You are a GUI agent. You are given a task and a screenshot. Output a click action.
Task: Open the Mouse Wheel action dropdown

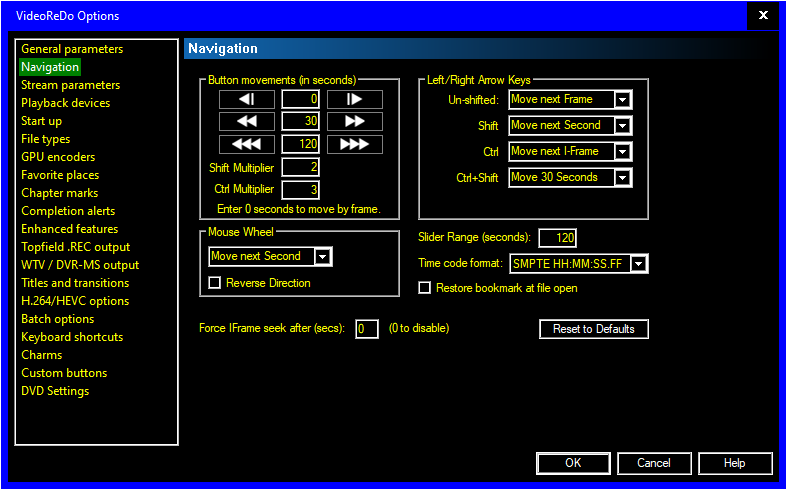[322, 257]
